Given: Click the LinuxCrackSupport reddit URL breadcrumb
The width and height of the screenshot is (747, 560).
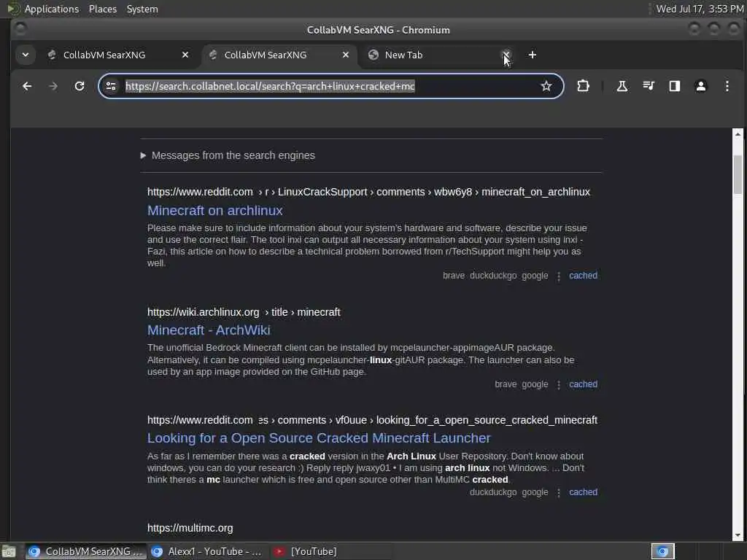Looking at the screenshot, I should pos(368,192).
